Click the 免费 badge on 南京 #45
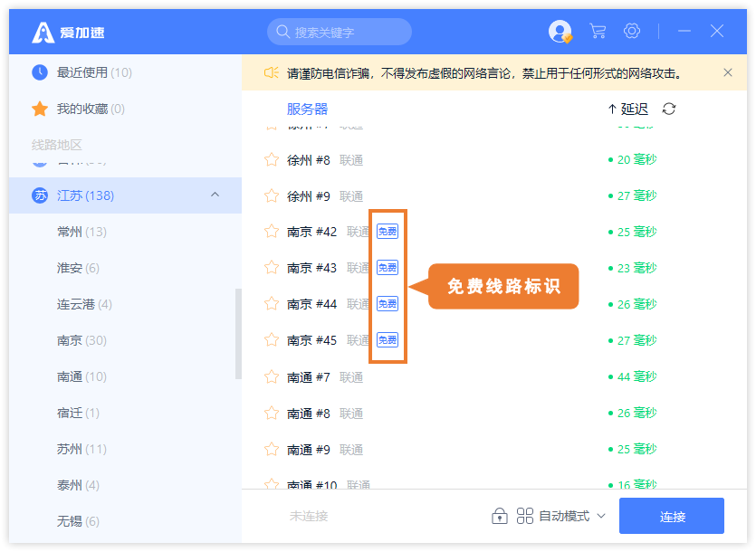 coord(388,340)
